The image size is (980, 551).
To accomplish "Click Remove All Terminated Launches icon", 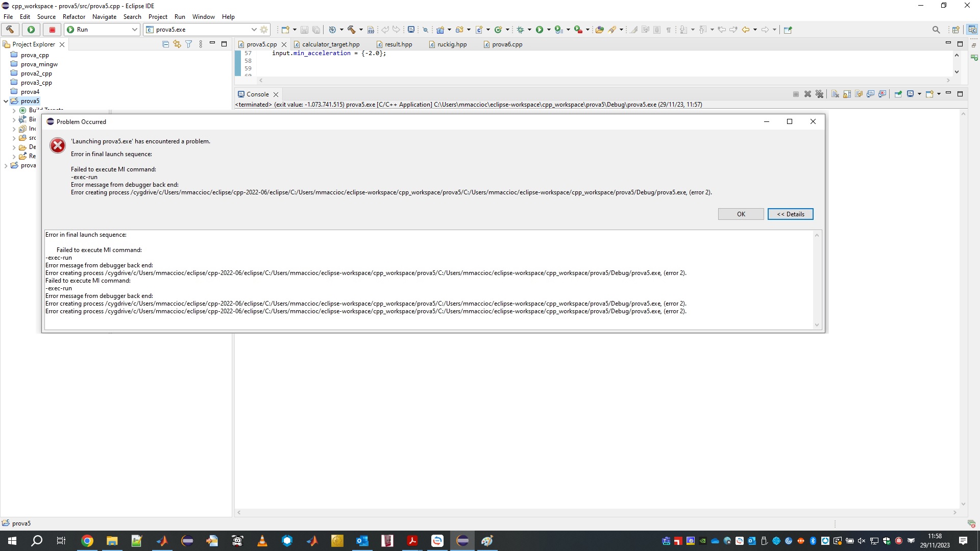I will pos(819,94).
